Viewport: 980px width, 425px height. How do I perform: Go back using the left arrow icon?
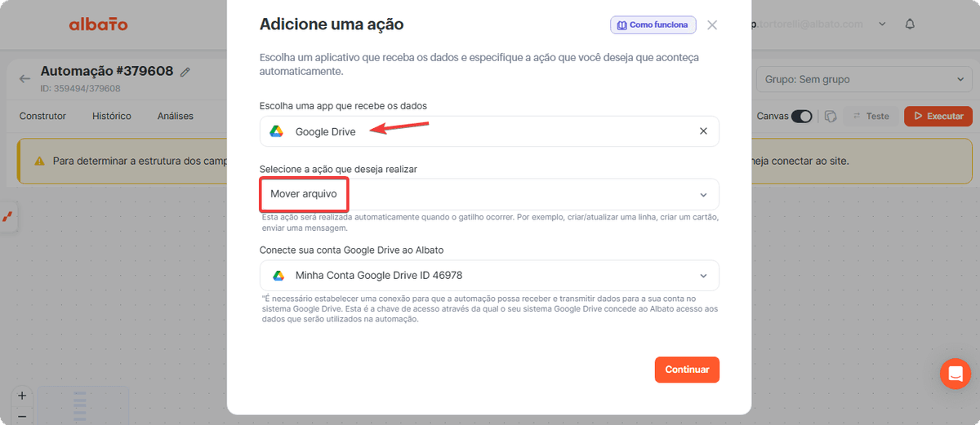[25, 79]
